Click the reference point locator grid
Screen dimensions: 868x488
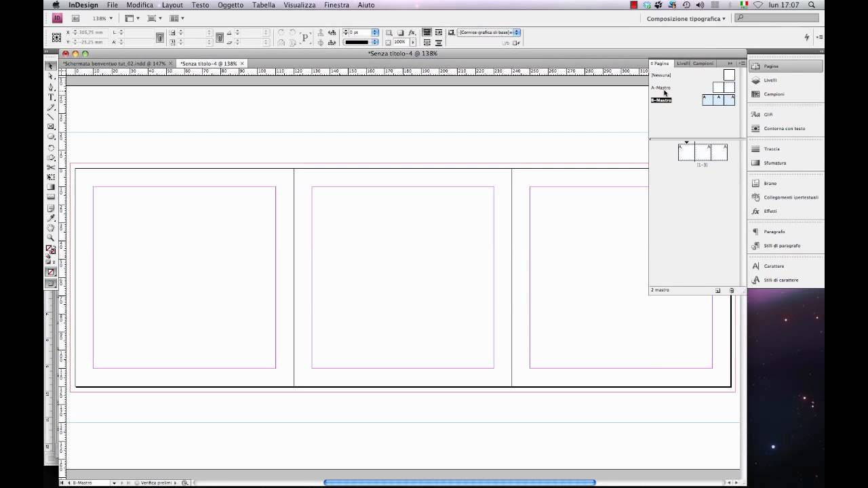(56, 37)
